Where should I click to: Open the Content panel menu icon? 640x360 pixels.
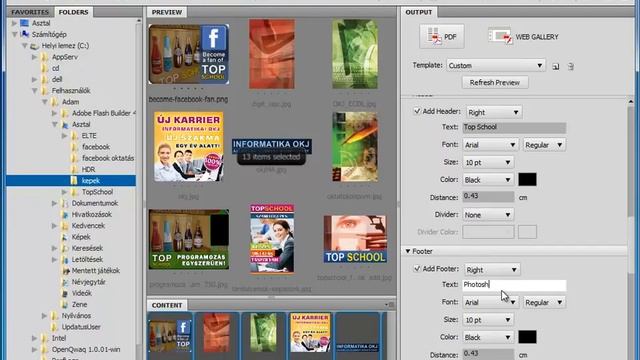tap(389, 305)
